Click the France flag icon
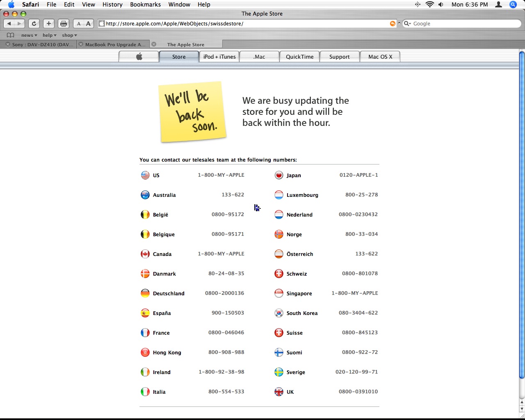 (145, 333)
